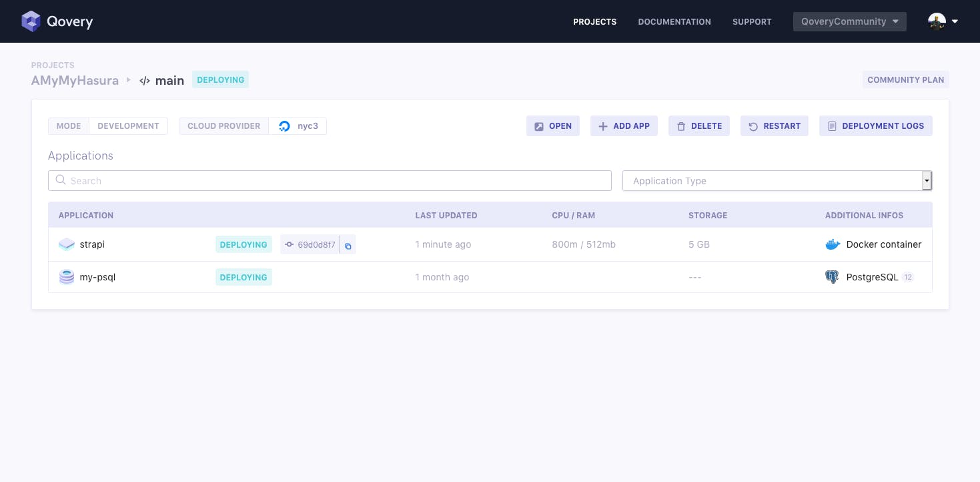
Task: Click the '1 minute ago' cell
Action: click(443, 244)
